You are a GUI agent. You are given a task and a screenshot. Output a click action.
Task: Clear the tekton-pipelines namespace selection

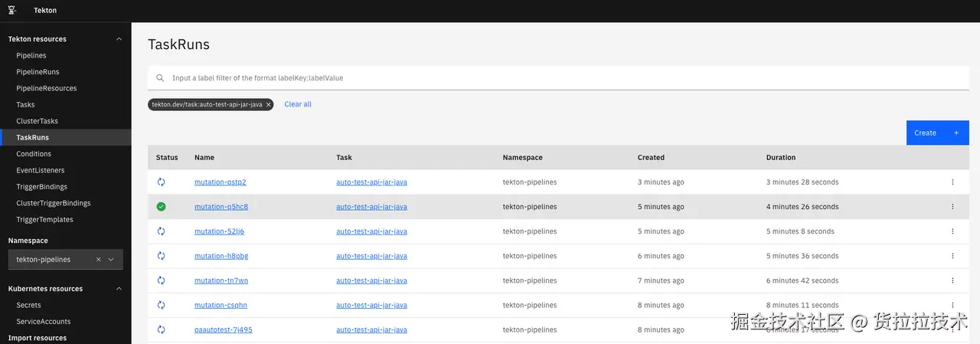click(98, 260)
